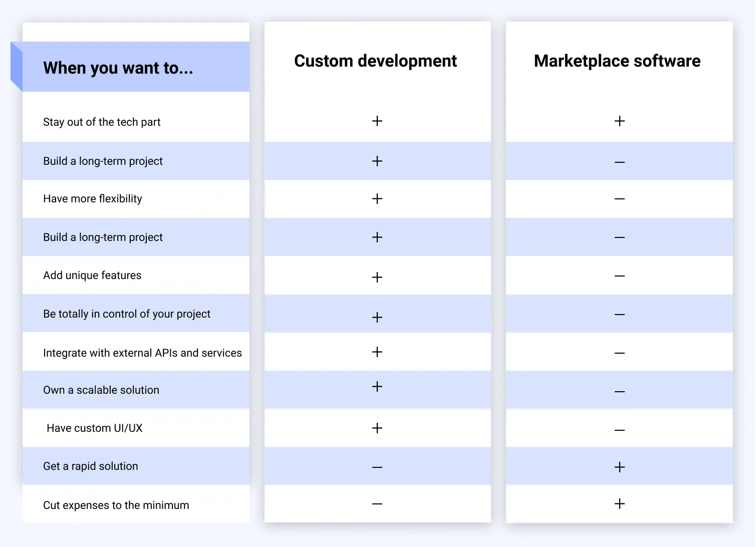Click Custom development plus for 'Be totally in control' row
This screenshot has width=756, height=547.
377,317
